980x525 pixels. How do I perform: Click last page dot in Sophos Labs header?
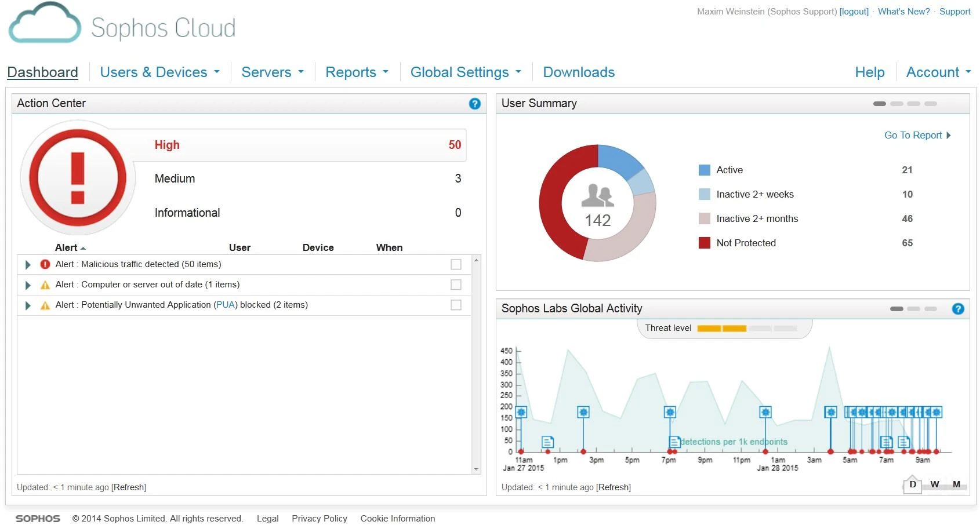931,309
